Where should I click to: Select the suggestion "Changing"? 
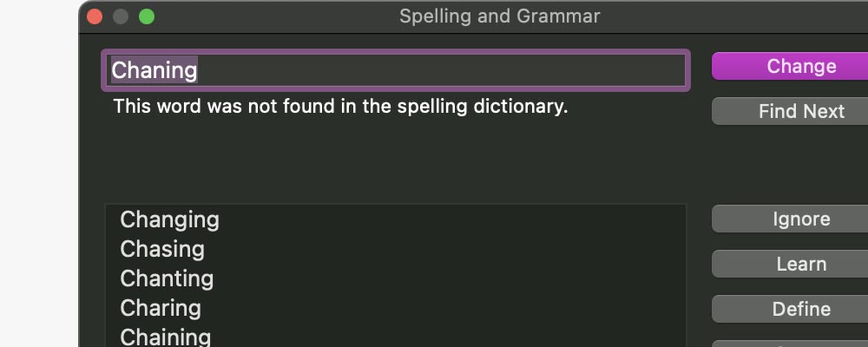point(170,220)
